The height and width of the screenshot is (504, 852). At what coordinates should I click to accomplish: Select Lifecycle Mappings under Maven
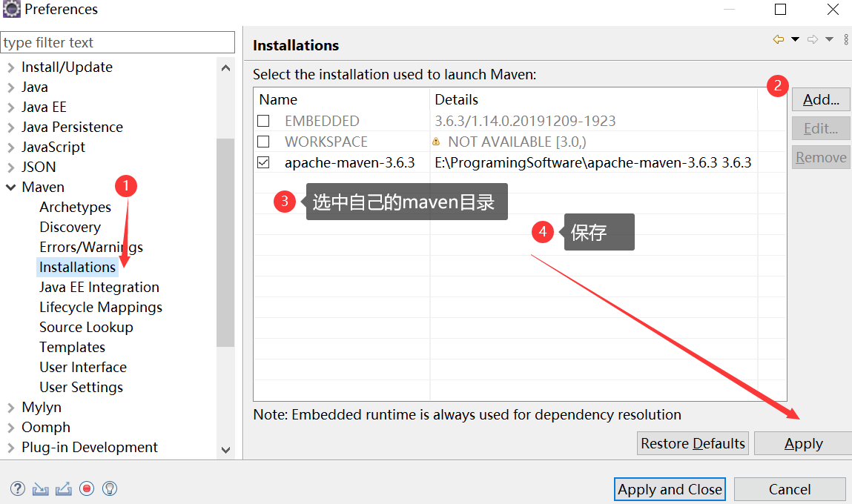[x=101, y=308]
